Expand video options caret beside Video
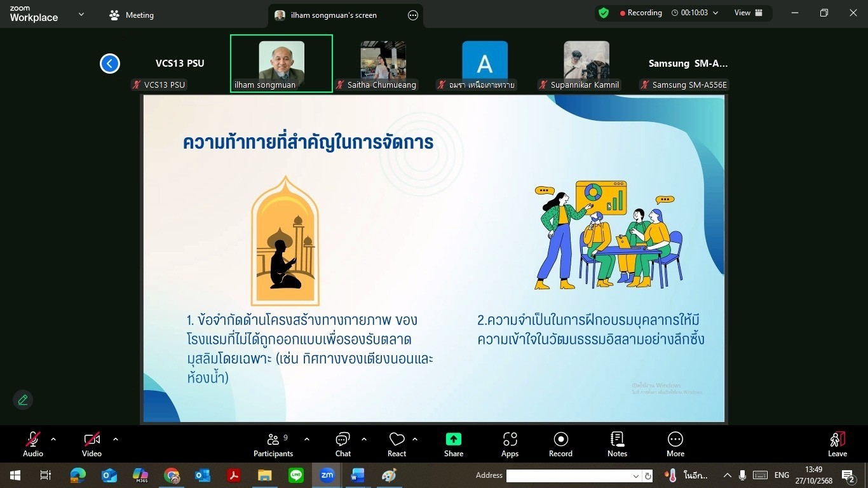Viewport: 868px width, 488px height. click(115, 439)
